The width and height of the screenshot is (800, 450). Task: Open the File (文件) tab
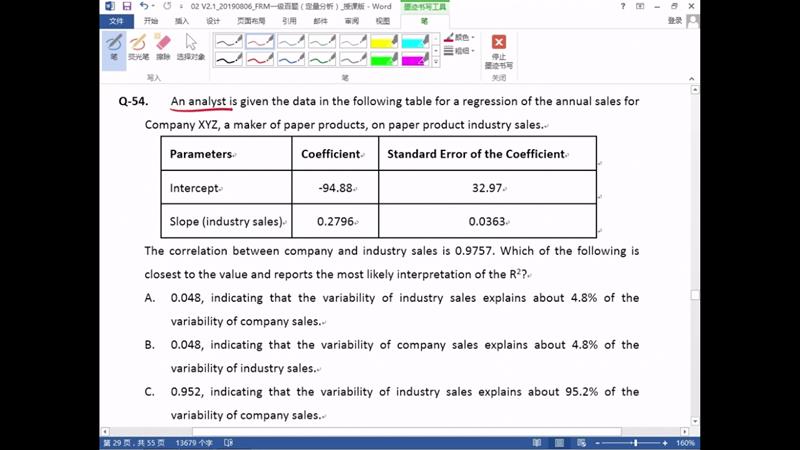pyautogui.click(x=117, y=20)
